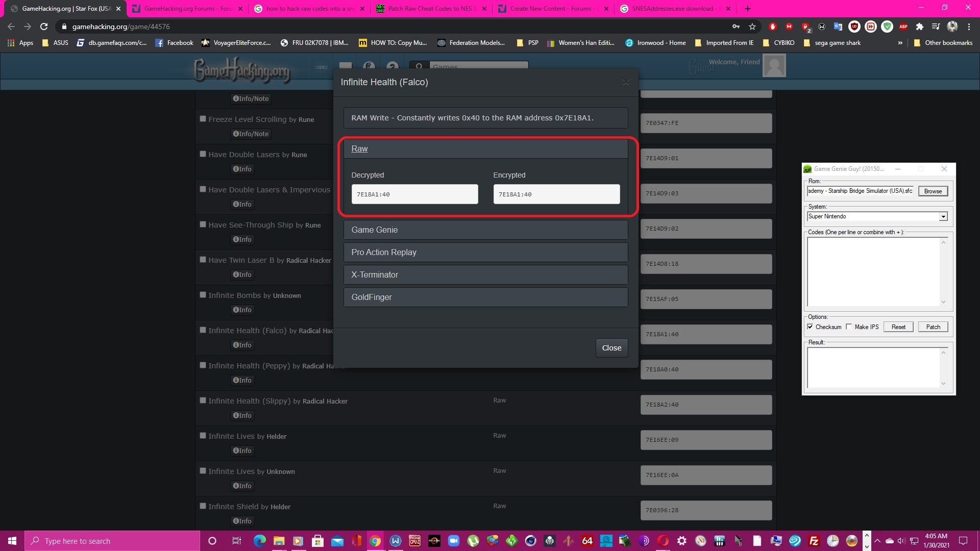Launch Microsoft Edge from the taskbar
Image resolution: width=980 pixels, height=551 pixels.
(x=260, y=541)
